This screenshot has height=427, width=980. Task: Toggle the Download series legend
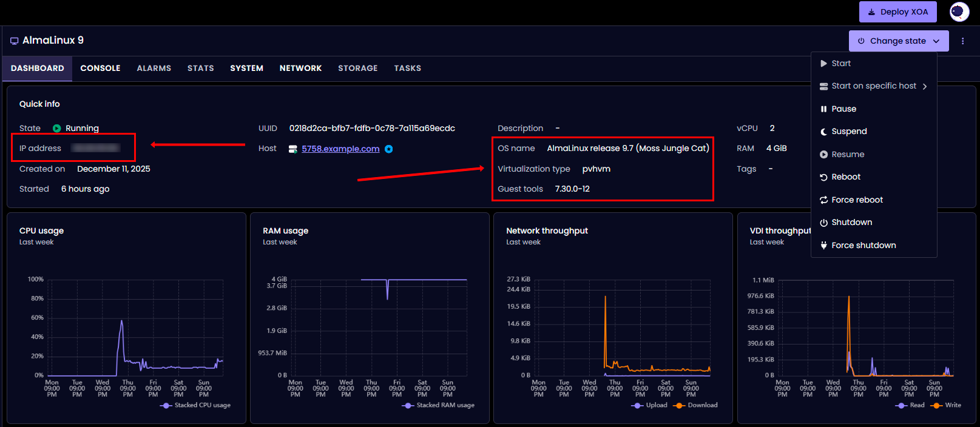coord(696,405)
